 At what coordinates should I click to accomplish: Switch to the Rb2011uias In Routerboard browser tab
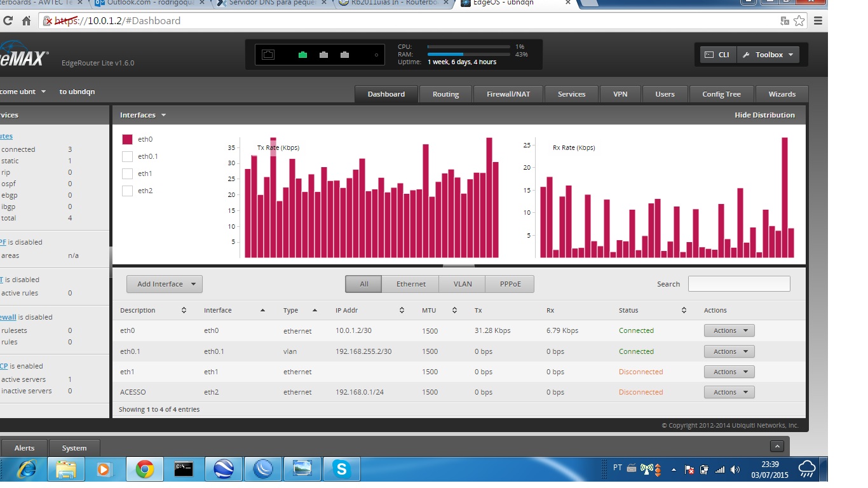(395, 3)
